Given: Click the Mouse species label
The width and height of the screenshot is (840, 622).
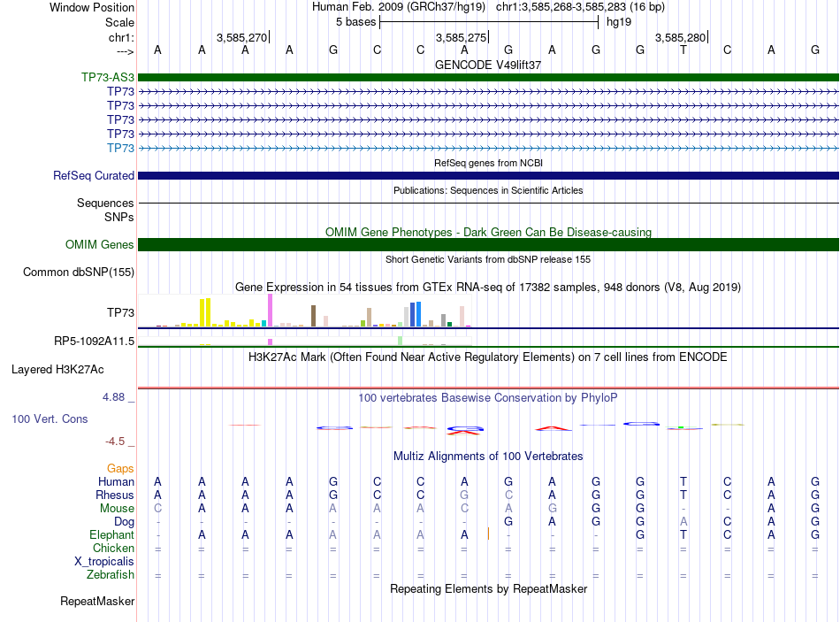Looking at the screenshot, I should [x=118, y=509].
